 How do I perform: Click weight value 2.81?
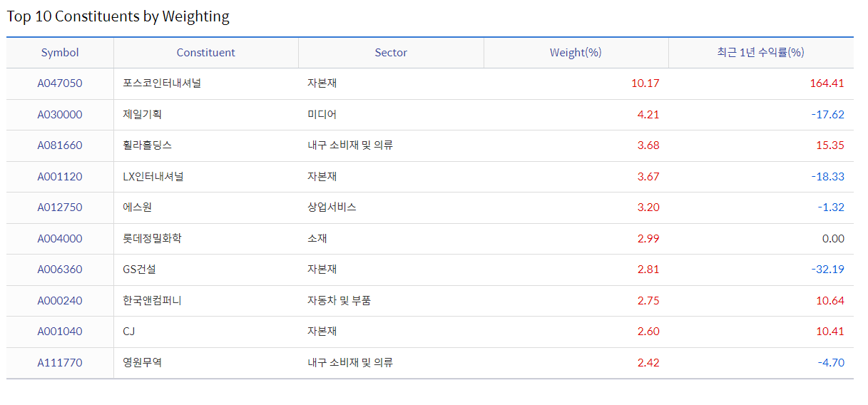648,270
